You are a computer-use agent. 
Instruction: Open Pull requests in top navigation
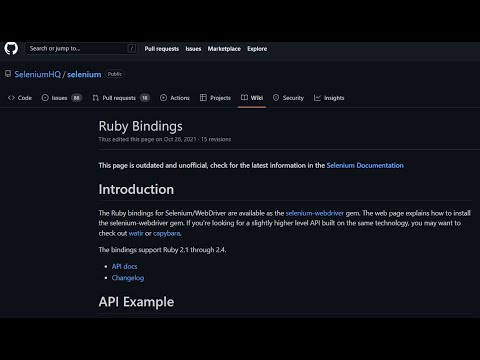162,49
